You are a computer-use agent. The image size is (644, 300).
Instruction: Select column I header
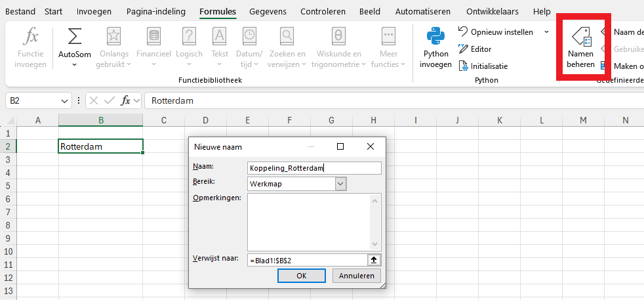pos(416,120)
